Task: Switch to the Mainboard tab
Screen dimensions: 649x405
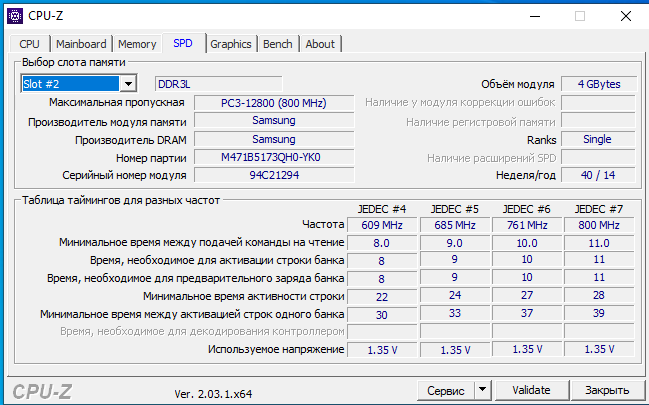Action: pyautogui.click(x=81, y=44)
